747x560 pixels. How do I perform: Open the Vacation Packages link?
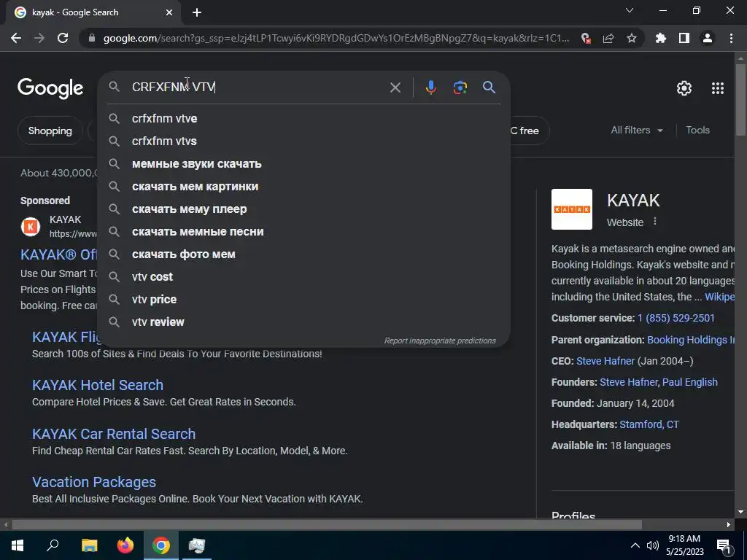pos(94,482)
